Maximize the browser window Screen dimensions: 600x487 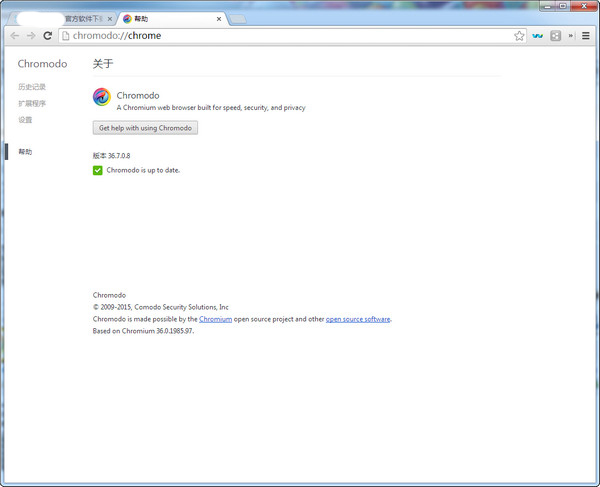pos(563,6)
